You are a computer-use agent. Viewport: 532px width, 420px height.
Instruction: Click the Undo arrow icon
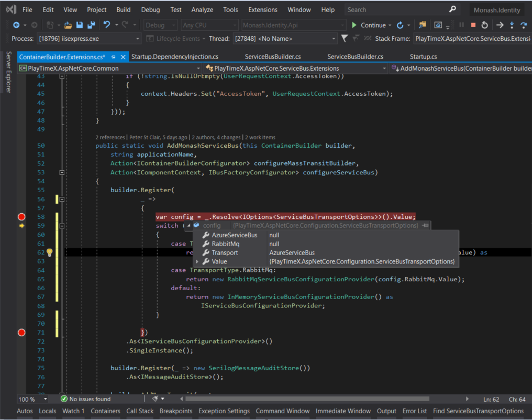tap(107, 25)
